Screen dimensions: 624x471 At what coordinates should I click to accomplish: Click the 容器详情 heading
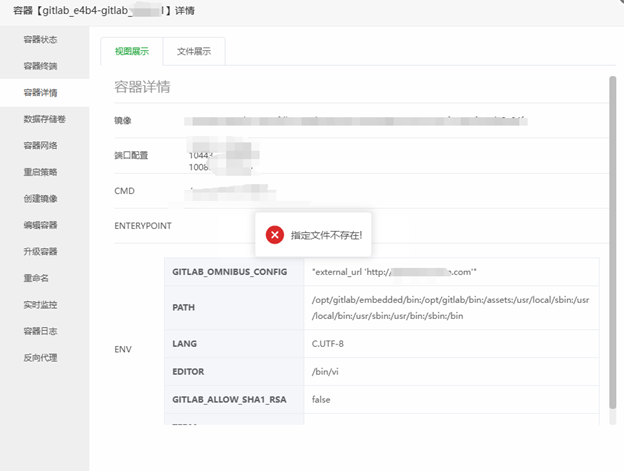coord(142,86)
